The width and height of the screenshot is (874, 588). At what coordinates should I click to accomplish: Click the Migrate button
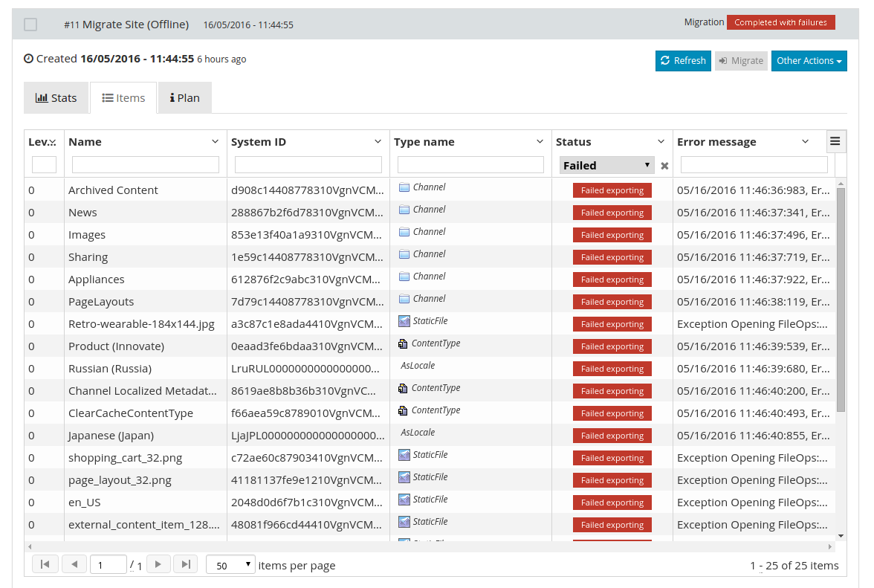tap(741, 61)
